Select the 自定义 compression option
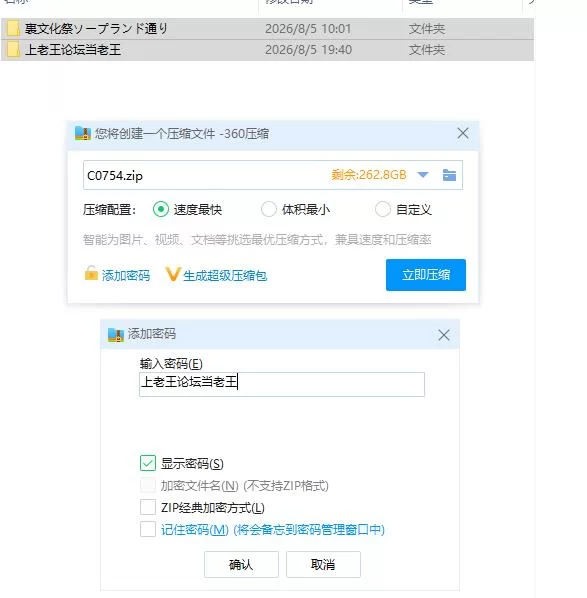This screenshot has height=598, width=587. [x=383, y=209]
